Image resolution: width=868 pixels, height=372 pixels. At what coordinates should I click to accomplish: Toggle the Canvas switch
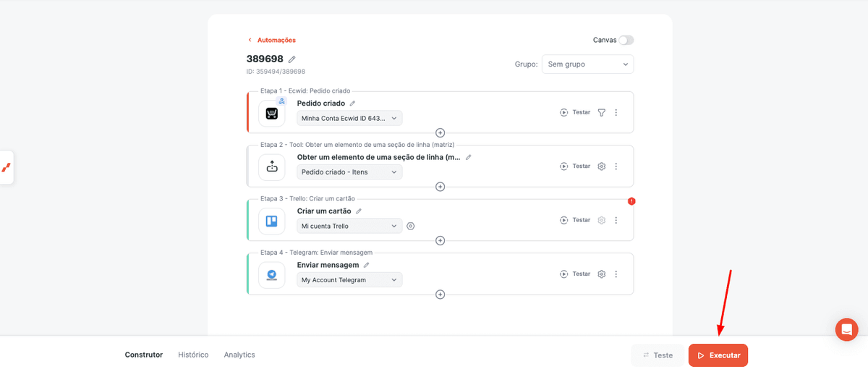(x=626, y=40)
